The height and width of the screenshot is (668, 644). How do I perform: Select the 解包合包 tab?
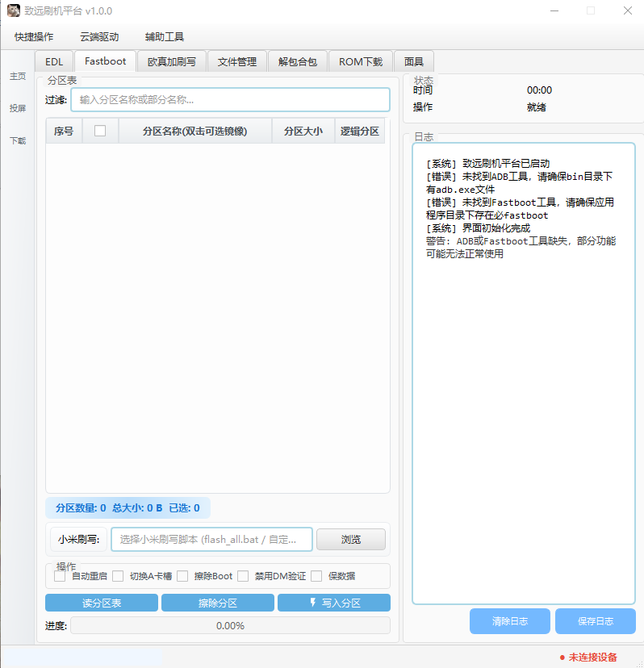coord(297,61)
